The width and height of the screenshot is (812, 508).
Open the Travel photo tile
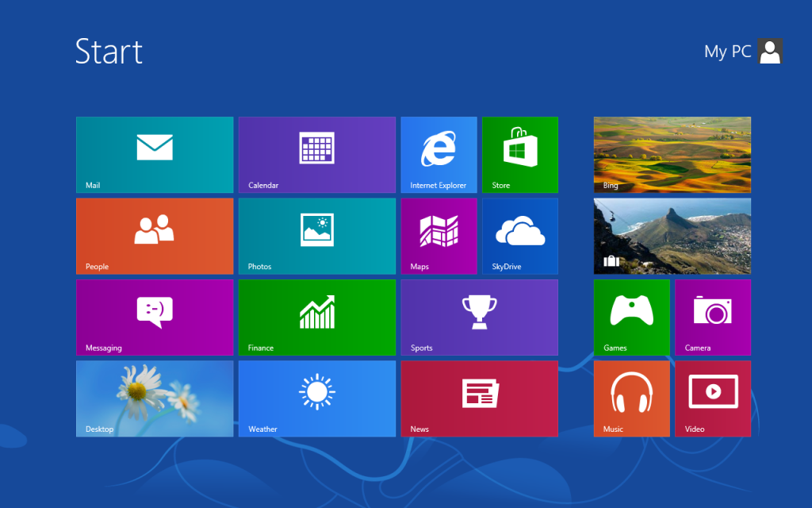672,236
